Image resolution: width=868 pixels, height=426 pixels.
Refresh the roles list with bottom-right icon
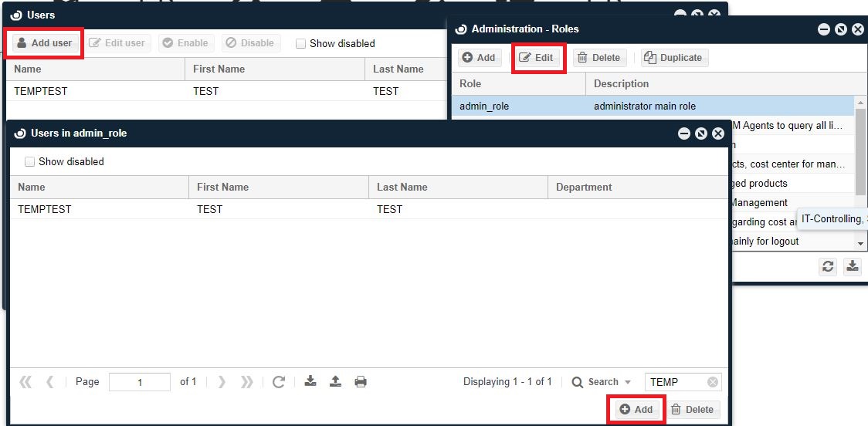pos(828,266)
